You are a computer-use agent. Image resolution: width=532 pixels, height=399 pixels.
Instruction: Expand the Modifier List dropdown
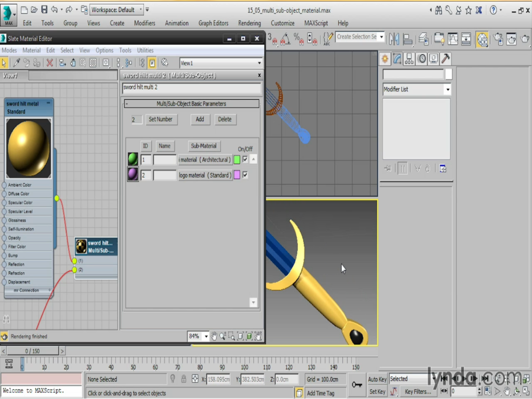click(x=447, y=89)
